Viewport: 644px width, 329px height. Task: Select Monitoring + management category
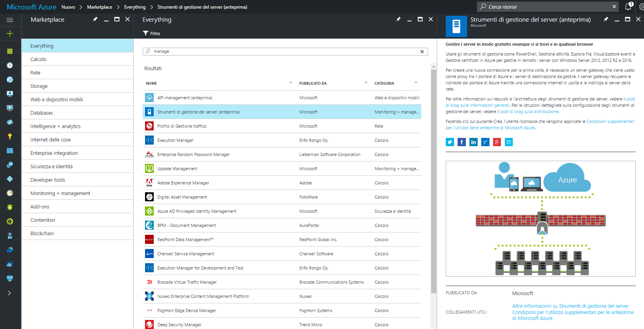pos(78,193)
